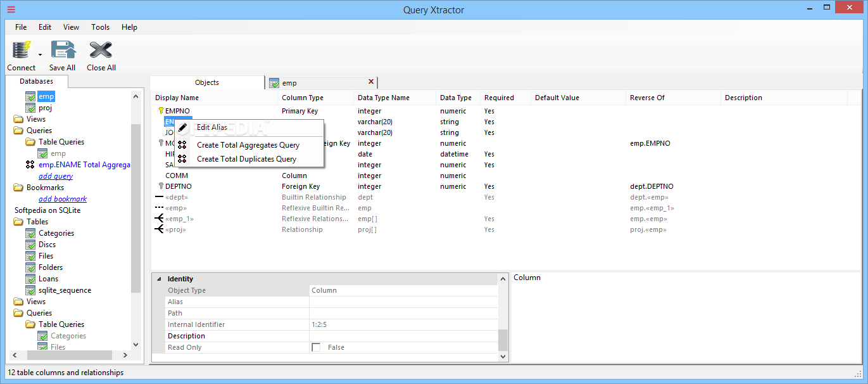Click the Alias property value field

[x=403, y=302]
